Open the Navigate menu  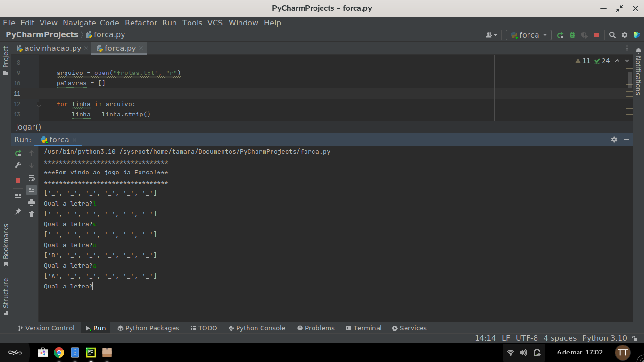click(x=79, y=23)
